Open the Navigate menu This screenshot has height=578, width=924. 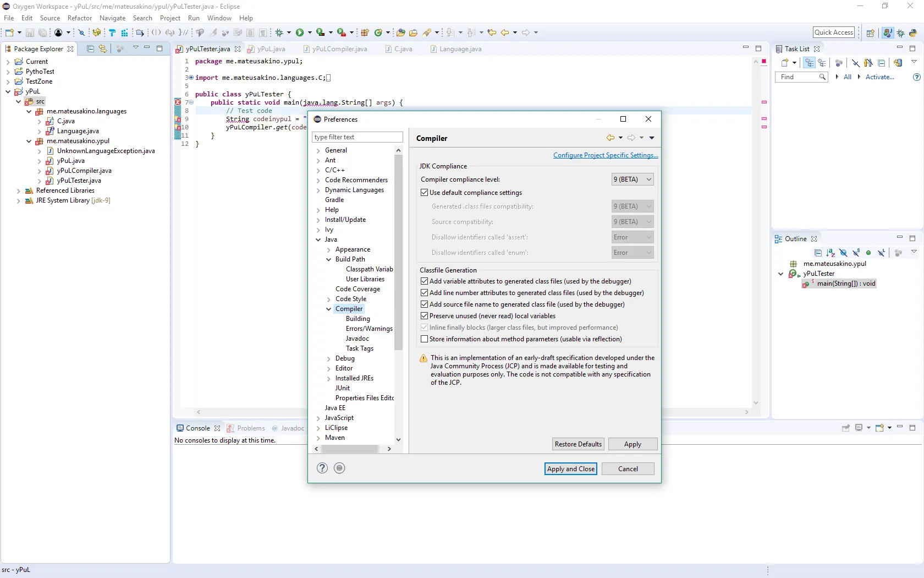[x=112, y=18]
